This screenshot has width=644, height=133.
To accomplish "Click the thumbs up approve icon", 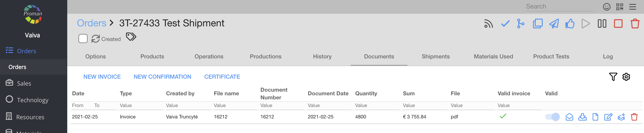I will tap(570, 24).
